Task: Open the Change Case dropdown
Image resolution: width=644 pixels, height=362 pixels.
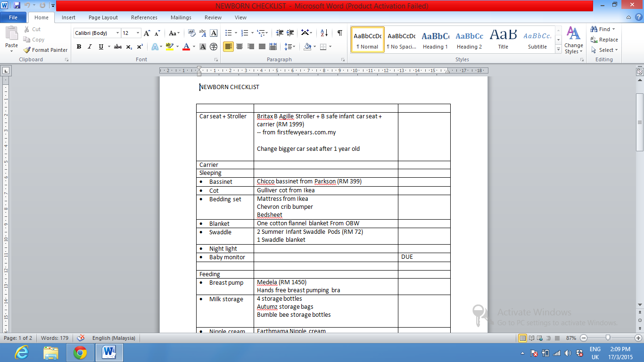Action: click(x=174, y=33)
